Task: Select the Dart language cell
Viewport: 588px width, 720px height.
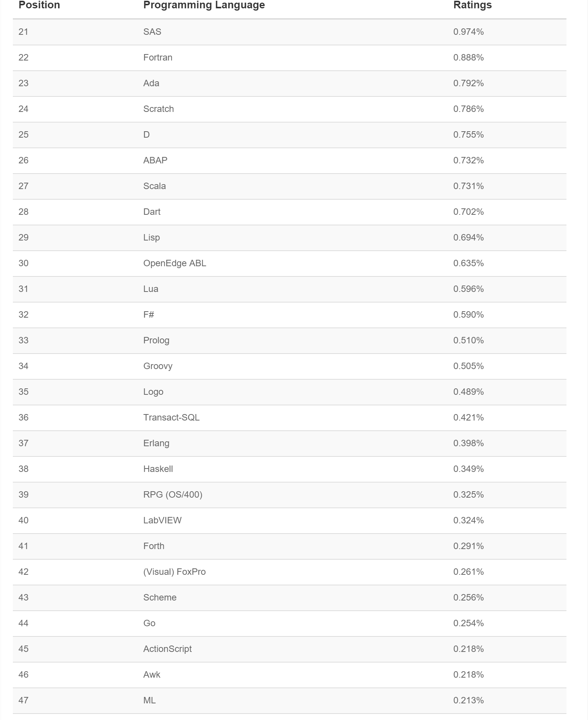Action: pos(152,212)
